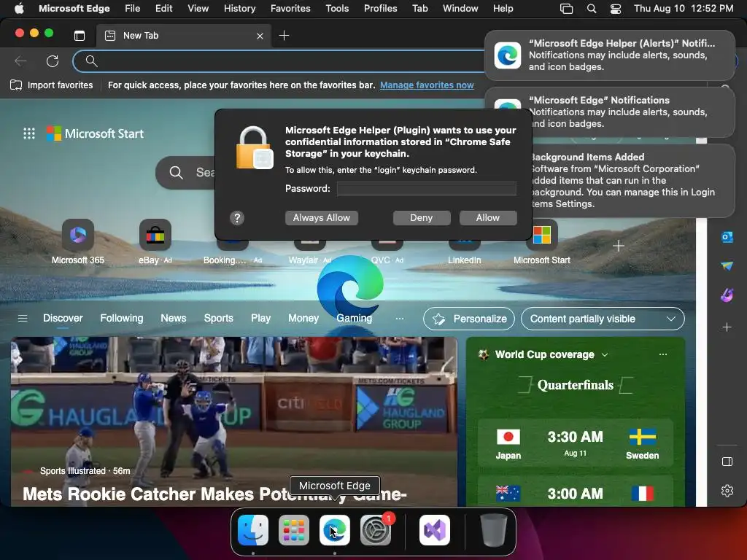Open the feed hamburger menu icon
747x560 pixels.
pos(23,318)
